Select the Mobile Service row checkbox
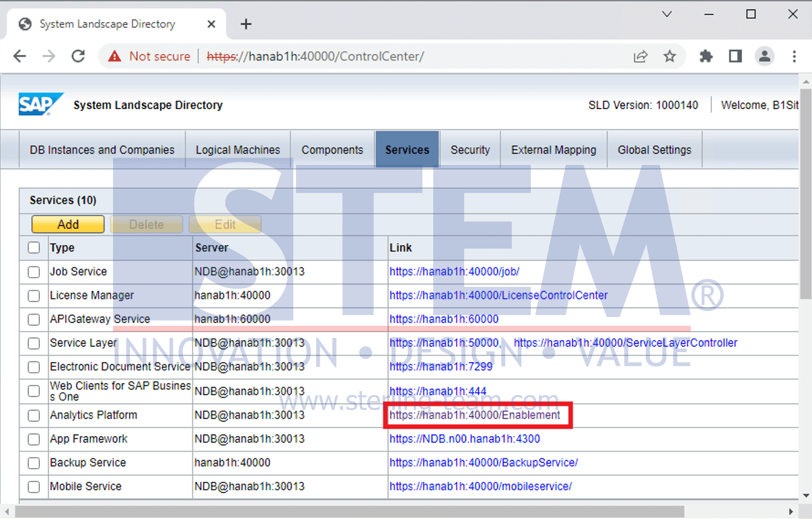Viewport: 812px width, 519px height. (x=34, y=487)
